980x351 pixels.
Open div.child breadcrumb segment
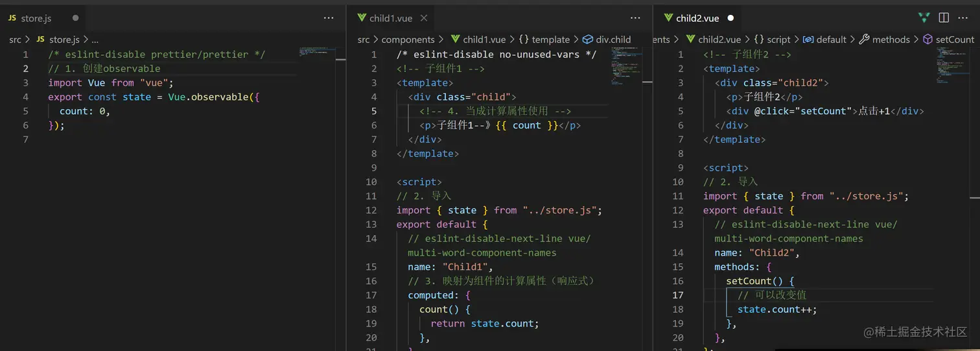tap(613, 40)
